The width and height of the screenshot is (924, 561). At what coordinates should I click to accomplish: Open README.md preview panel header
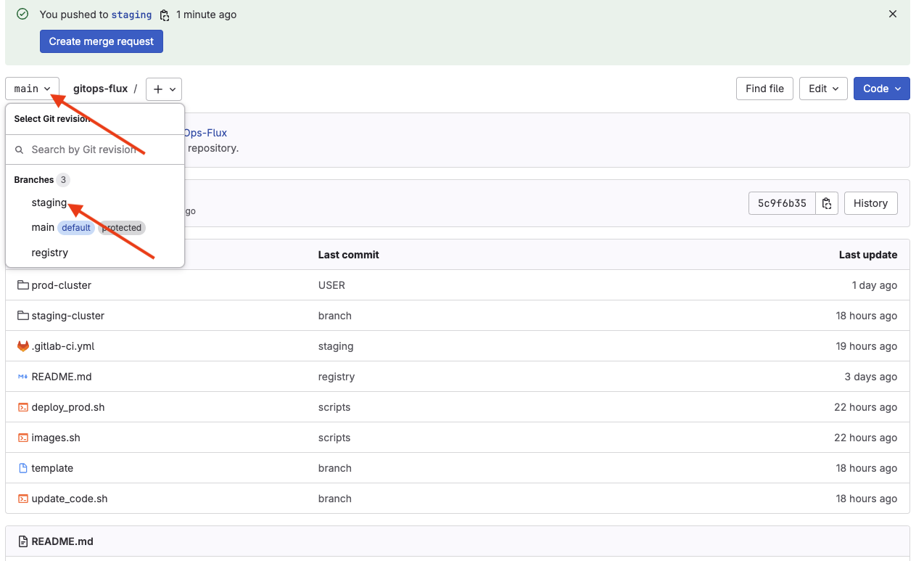click(62, 541)
